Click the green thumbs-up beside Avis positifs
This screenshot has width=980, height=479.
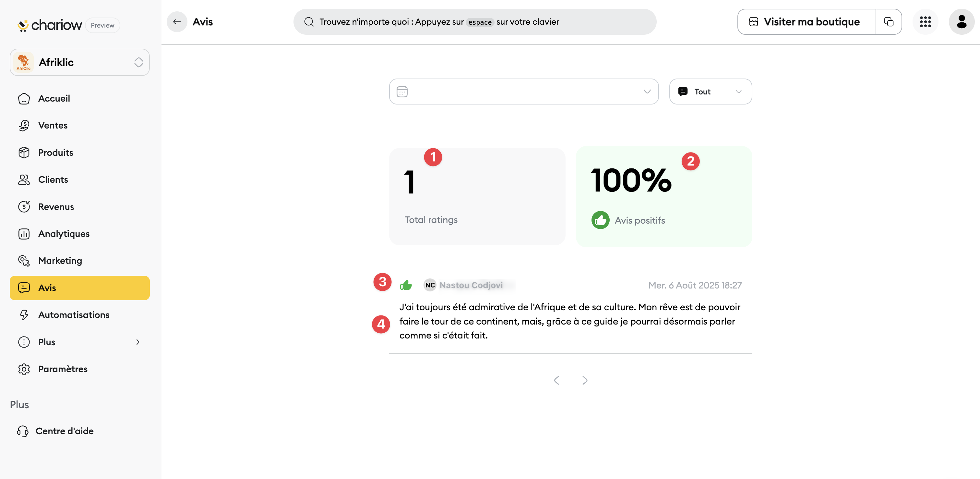[x=600, y=220]
